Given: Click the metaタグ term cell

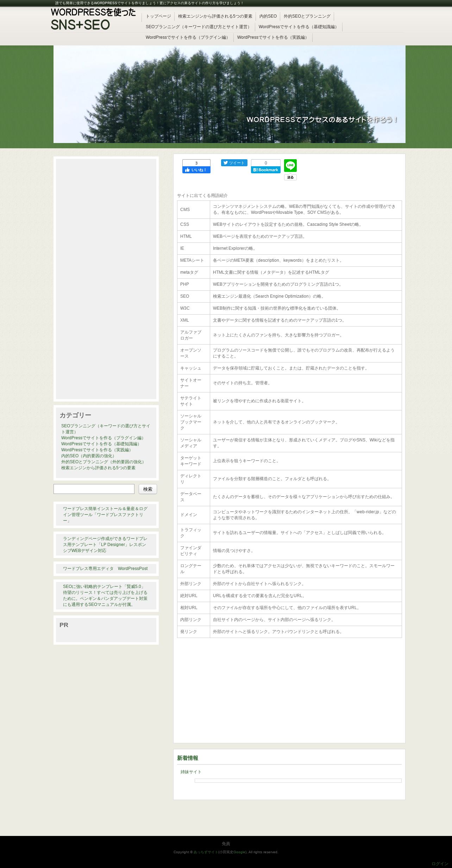Looking at the screenshot, I should [x=194, y=272].
